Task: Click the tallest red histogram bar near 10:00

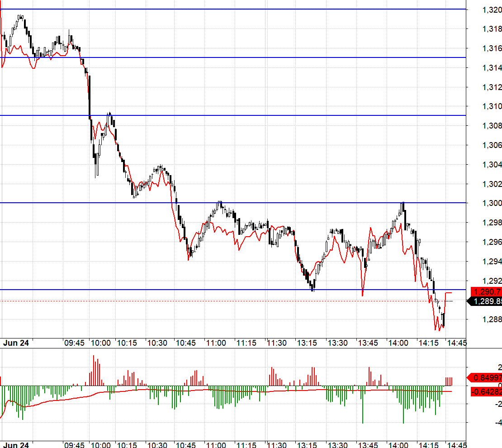Action: (x=94, y=370)
